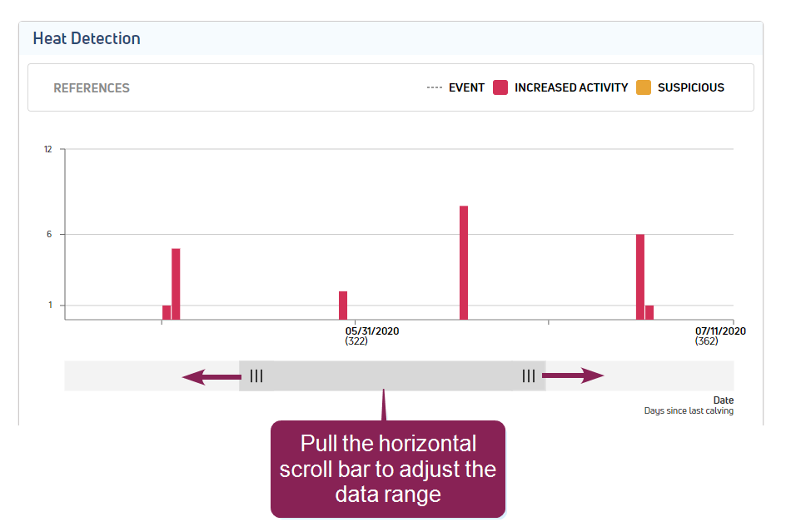Image resolution: width=786 pixels, height=532 pixels.
Task: Toggle the SUSPICIOUS legend label
Action: [691, 87]
